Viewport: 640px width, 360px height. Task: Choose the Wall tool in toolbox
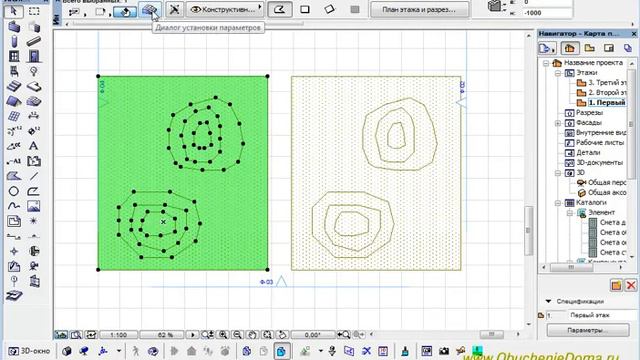pos(14,27)
